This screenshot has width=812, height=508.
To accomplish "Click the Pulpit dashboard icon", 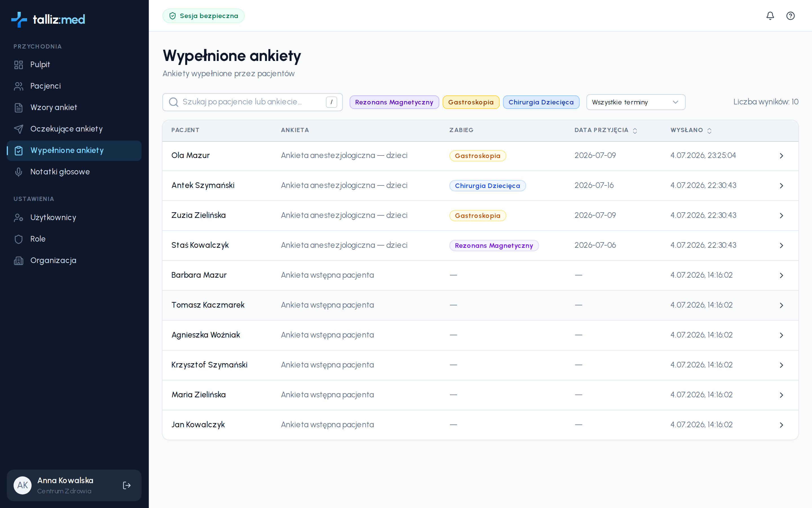I will (x=18, y=65).
